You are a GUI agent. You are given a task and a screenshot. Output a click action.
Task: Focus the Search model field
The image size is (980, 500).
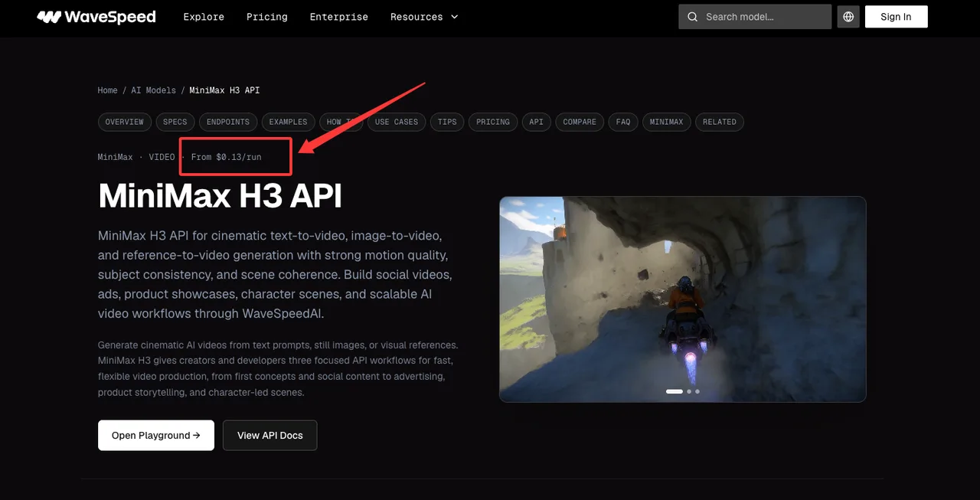(x=755, y=17)
